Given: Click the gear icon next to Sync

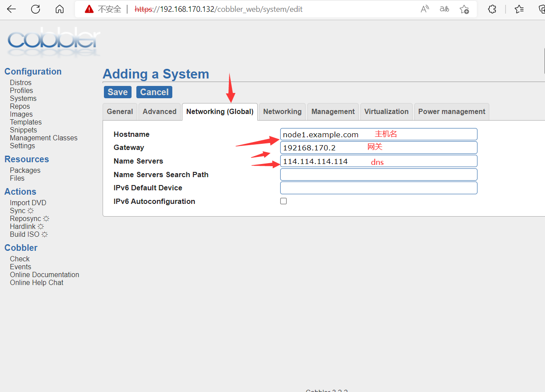Looking at the screenshot, I should point(31,211).
